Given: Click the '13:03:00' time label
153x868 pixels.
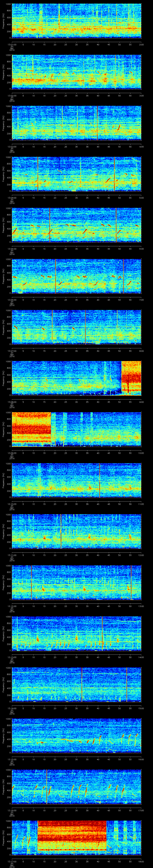Looking at the screenshot, I should click(x=12, y=146).
